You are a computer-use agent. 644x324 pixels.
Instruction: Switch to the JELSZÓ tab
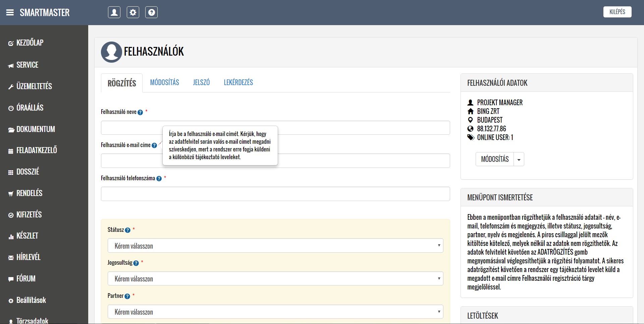click(201, 82)
